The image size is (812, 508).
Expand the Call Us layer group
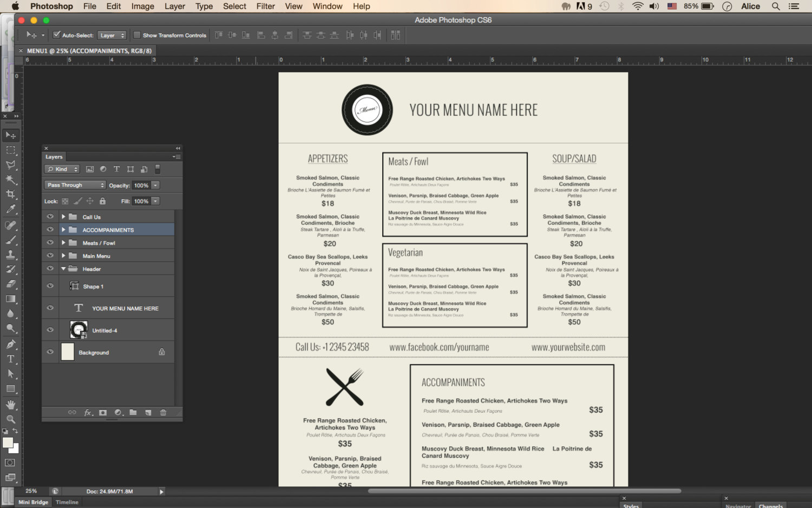(x=63, y=217)
